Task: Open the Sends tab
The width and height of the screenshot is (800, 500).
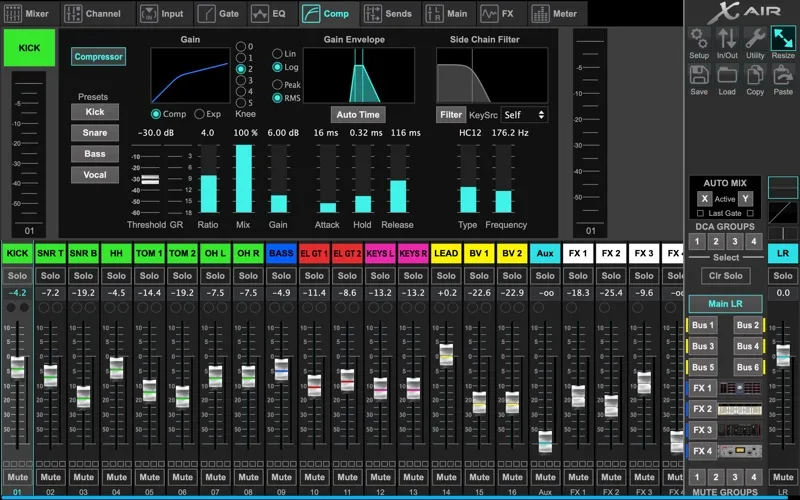Action: click(x=388, y=14)
